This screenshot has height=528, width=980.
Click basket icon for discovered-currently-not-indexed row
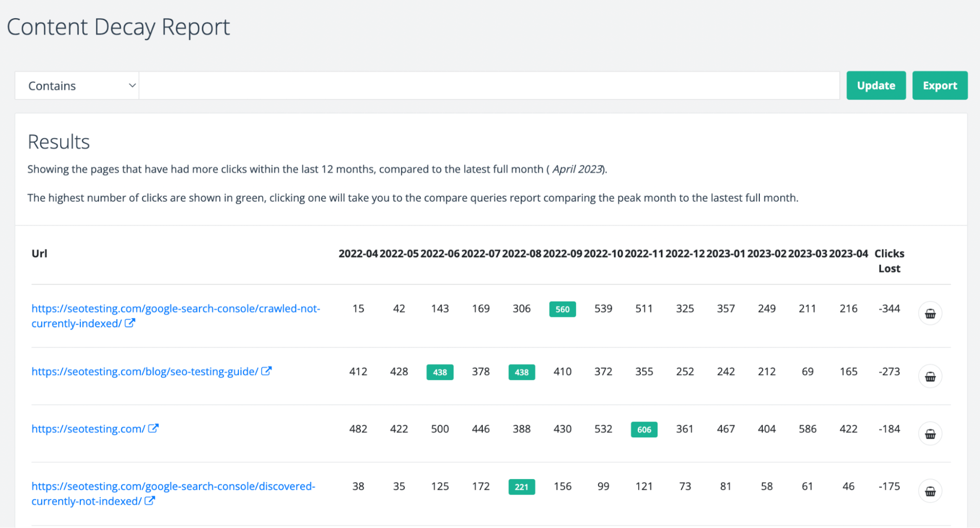coord(930,491)
